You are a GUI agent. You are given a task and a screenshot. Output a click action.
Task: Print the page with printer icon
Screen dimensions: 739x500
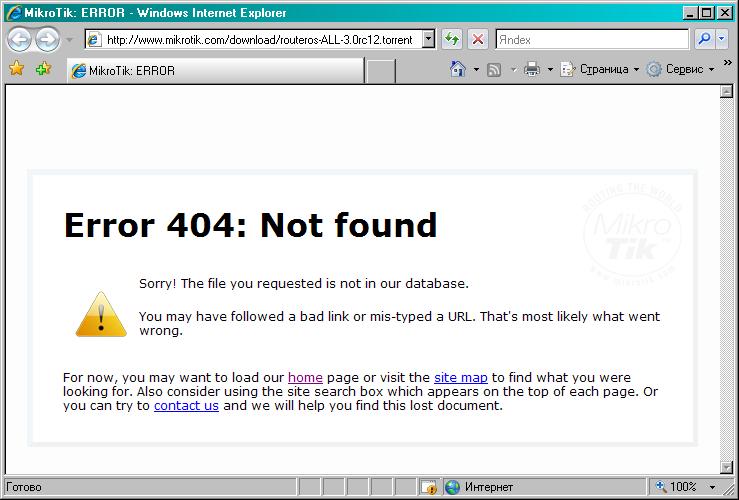tap(532, 70)
